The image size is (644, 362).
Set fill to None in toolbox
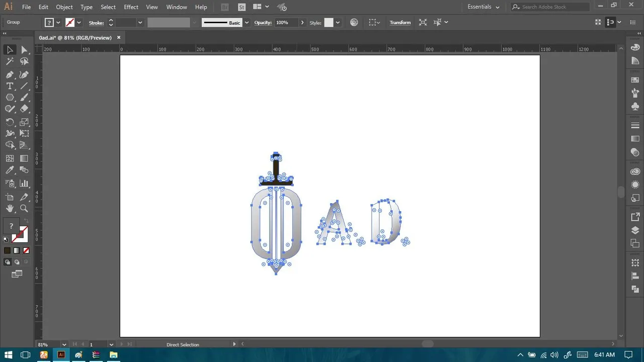pos(26,250)
